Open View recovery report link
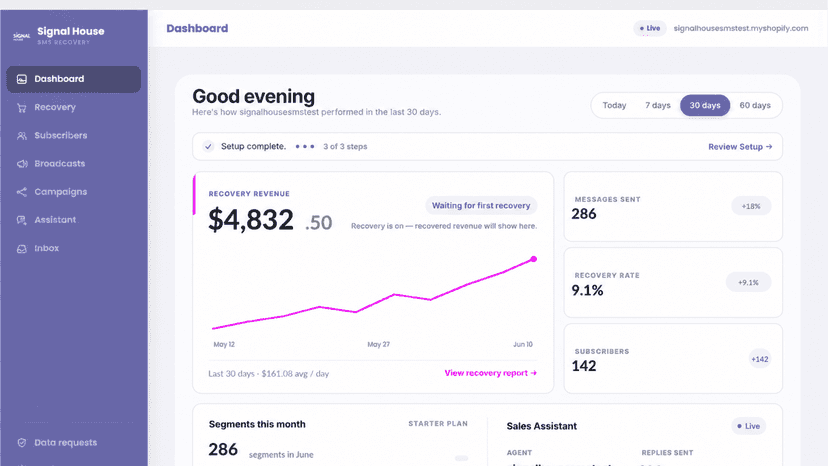The image size is (828, 466). [x=491, y=373]
